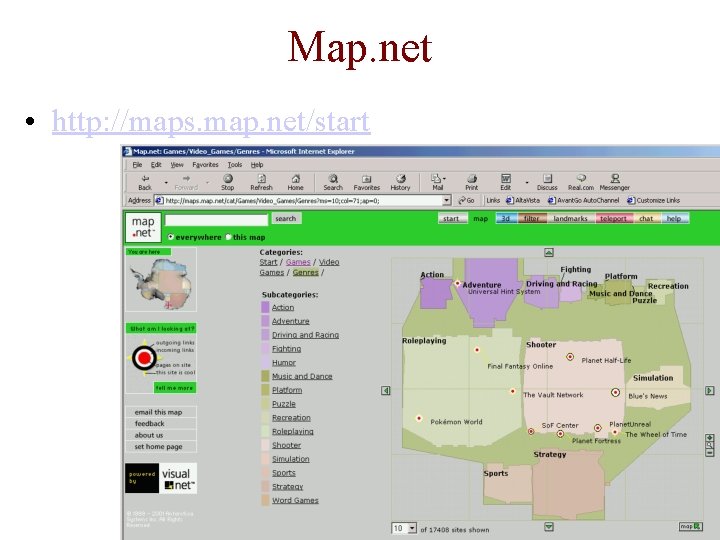Image resolution: width=720 pixels, height=540 pixels.
Task: Pan the map right with arrow
Action: pyautogui.click(x=709, y=390)
